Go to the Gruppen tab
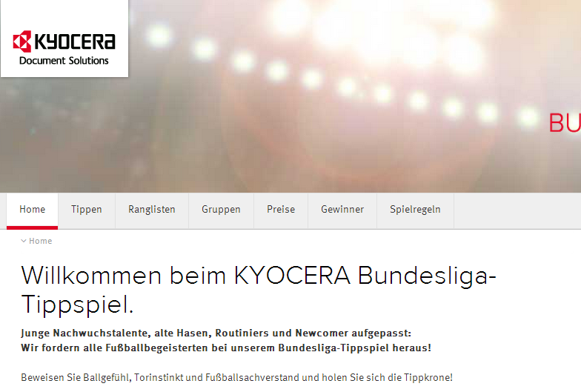581x392 pixels. (x=221, y=210)
